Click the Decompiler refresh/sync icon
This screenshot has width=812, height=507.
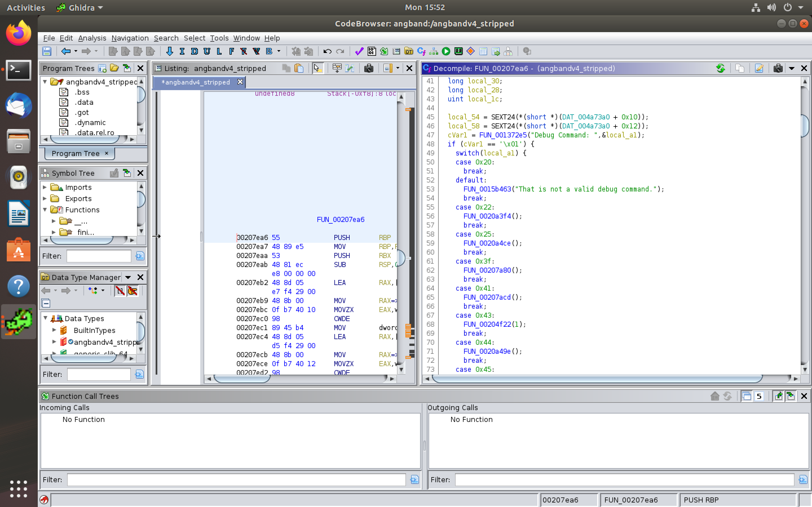pyautogui.click(x=721, y=68)
